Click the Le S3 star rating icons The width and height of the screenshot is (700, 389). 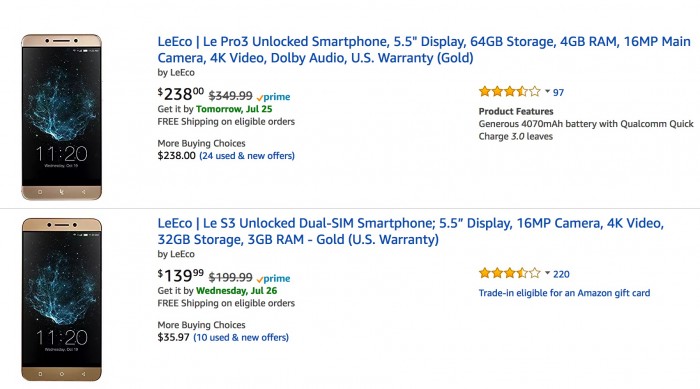[x=509, y=273]
